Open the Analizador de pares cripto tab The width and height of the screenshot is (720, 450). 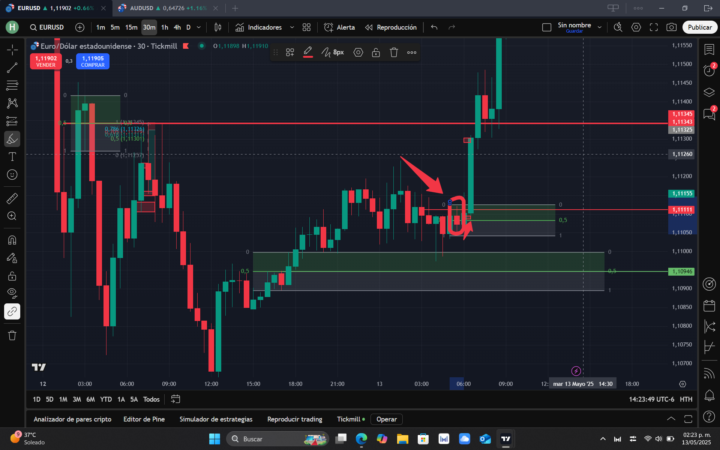tap(72, 419)
